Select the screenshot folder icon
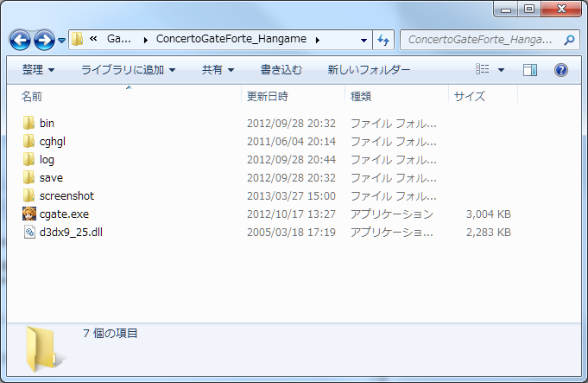The image size is (588, 383). point(28,195)
